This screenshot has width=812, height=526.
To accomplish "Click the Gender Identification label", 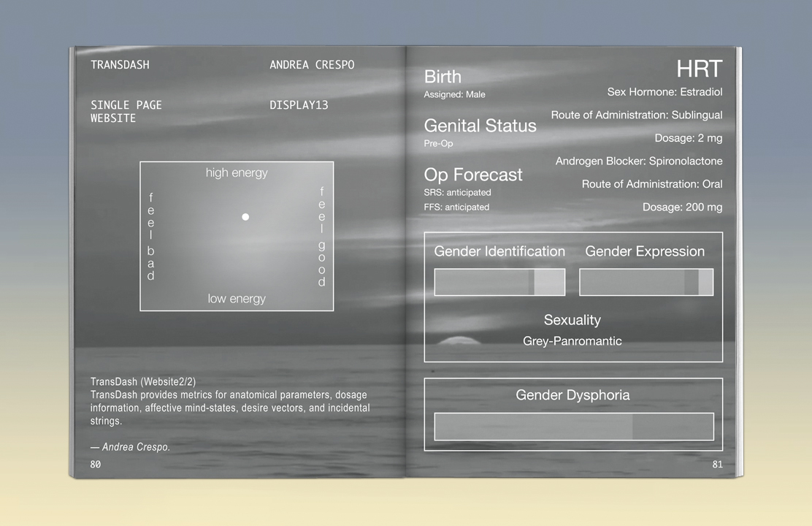I will [499, 251].
